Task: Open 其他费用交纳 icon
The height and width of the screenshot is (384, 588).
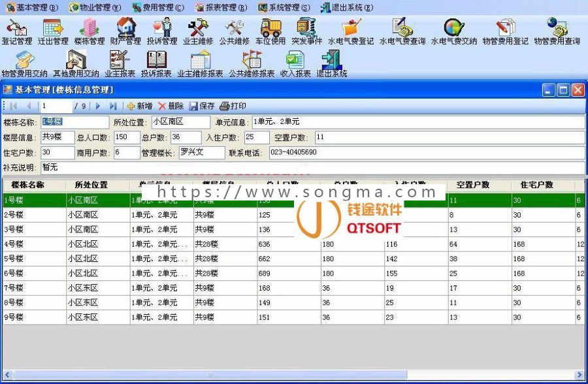Action: [76, 65]
